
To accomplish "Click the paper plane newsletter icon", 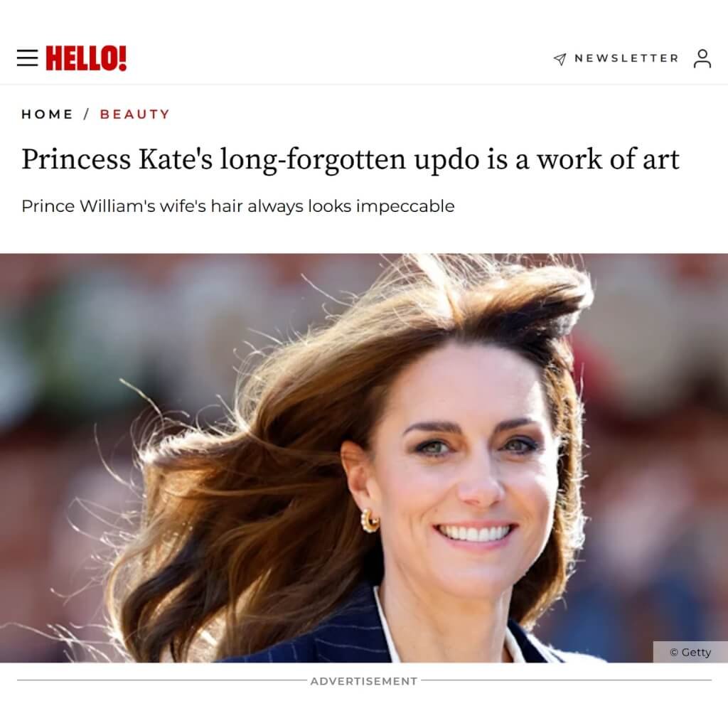I will [x=560, y=59].
